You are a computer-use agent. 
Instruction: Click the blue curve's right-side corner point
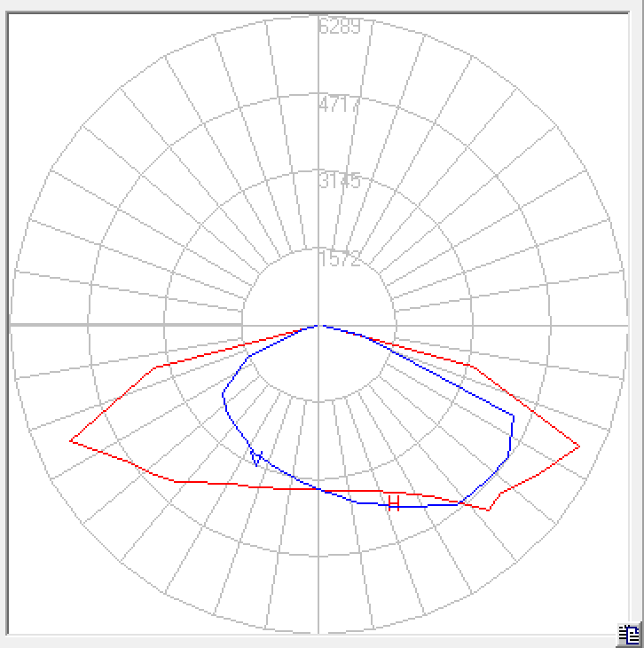click(x=514, y=414)
